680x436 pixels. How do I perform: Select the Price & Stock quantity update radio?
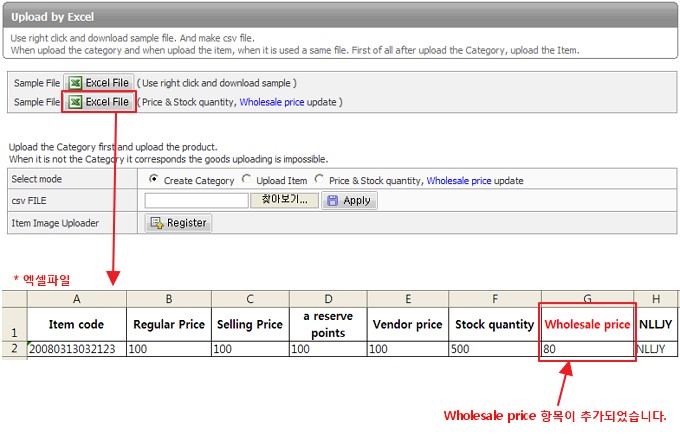pos(319,180)
